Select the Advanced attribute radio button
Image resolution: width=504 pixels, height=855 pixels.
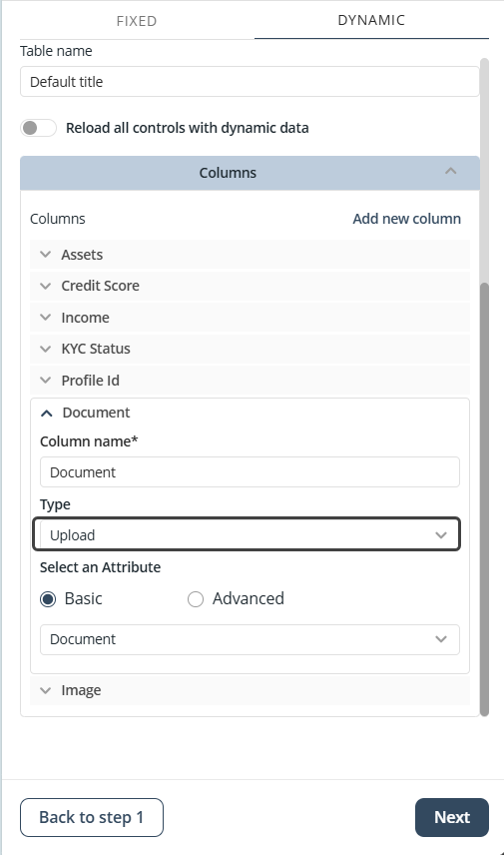(x=196, y=599)
